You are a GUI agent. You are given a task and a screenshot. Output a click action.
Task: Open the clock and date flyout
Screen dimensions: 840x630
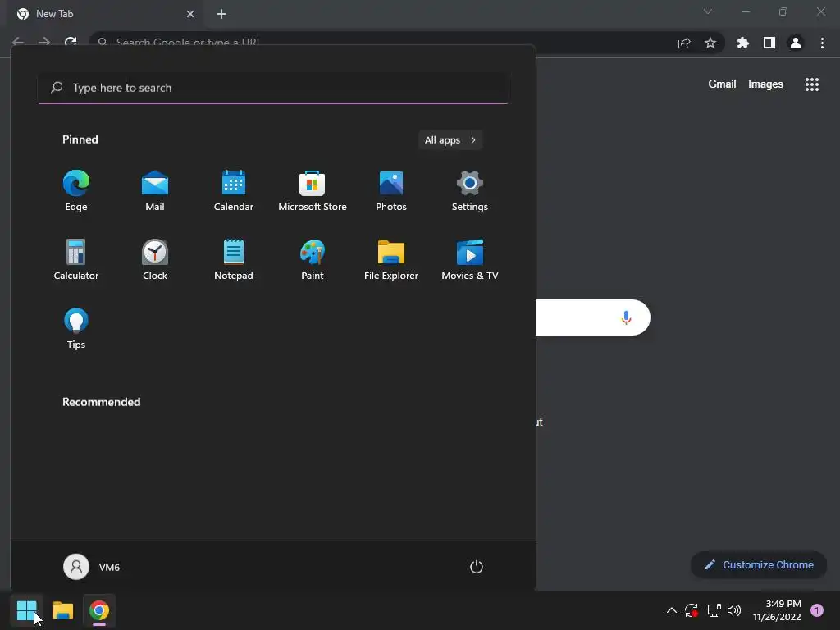pyautogui.click(x=777, y=610)
